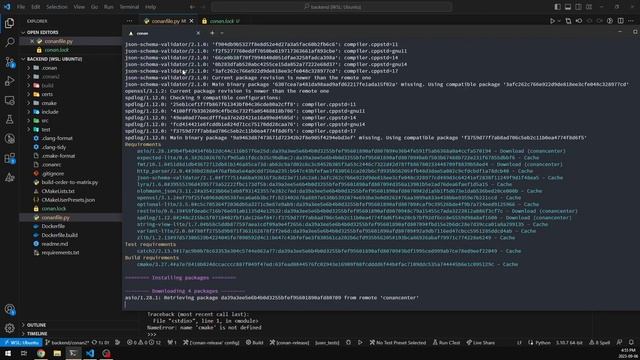Viewport: 640px width, 360px height.
Task: Click the Open Changes compare icon
Action: pos(568,21)
